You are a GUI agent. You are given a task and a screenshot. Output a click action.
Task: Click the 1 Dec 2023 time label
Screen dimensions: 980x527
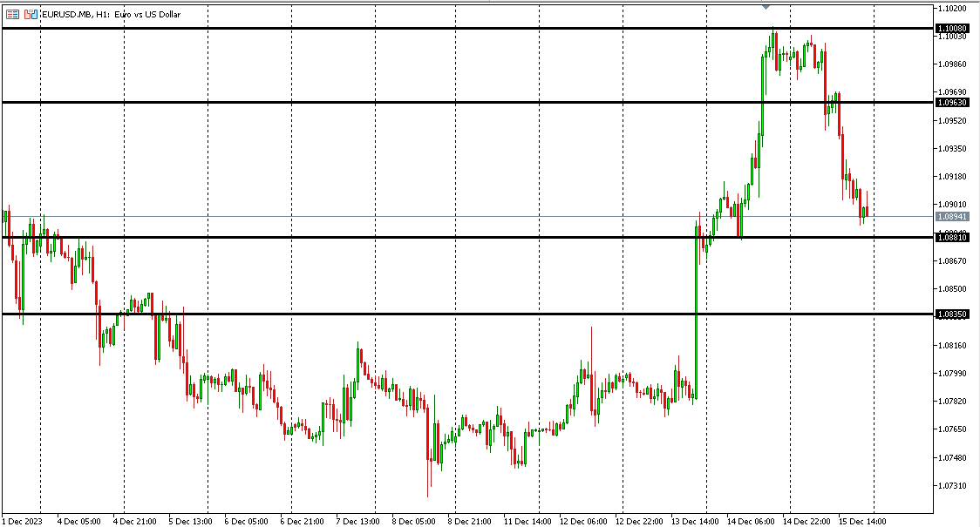(x=23, y=521)
